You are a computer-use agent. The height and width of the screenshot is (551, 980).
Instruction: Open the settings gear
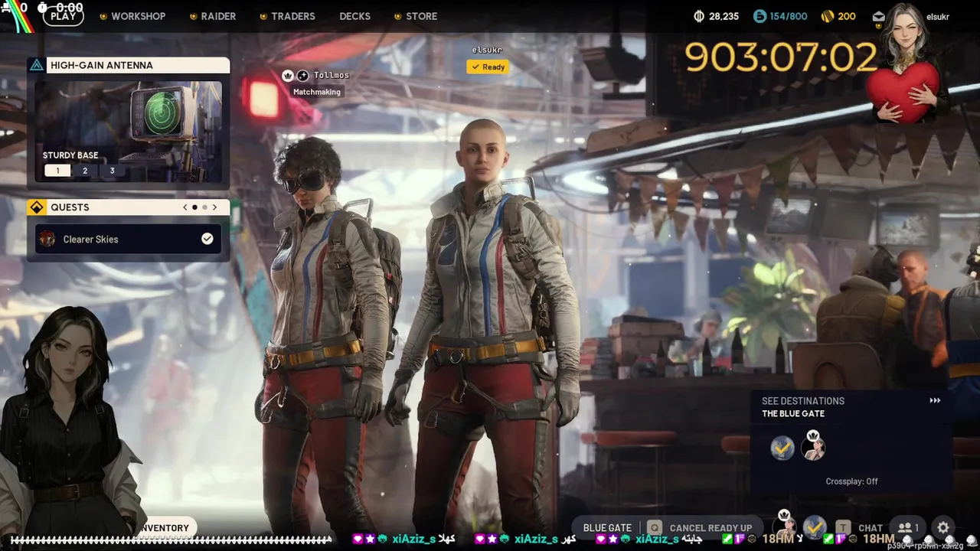coord(943,528)
